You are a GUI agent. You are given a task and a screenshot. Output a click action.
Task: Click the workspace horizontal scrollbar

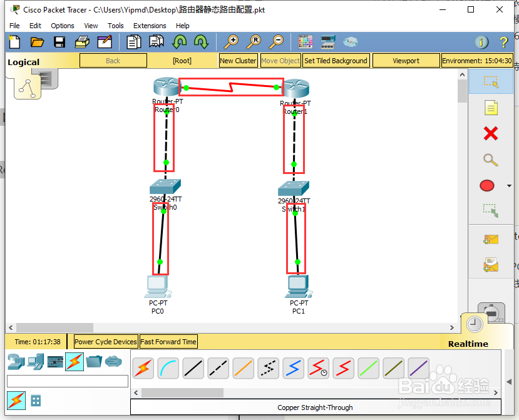pos(54,327)
